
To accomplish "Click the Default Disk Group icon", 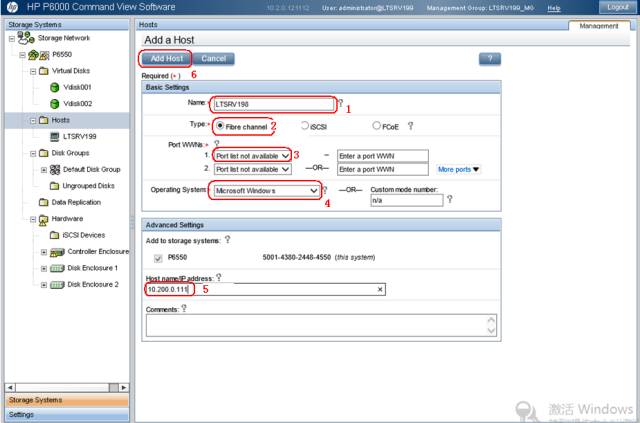I will [55, 169].
